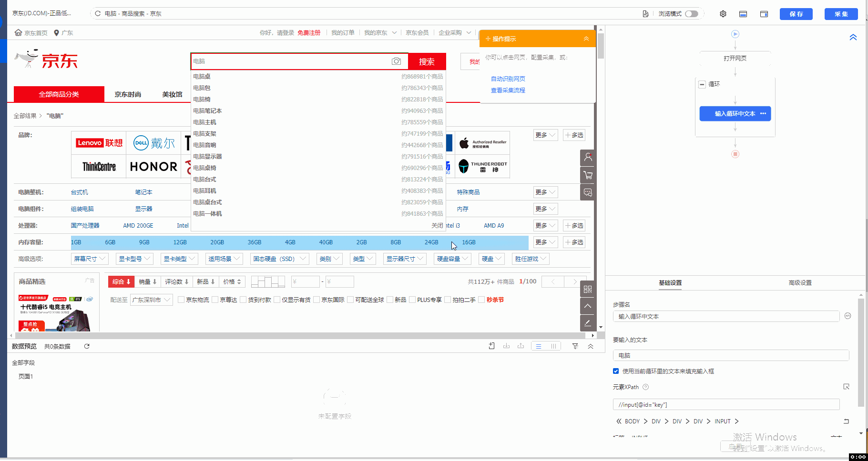Image resolution: width=868 pixels, height=461 pixels.
Task: Check the PLUS专享 filter checkbox
Action: click(x=412, y=300)
